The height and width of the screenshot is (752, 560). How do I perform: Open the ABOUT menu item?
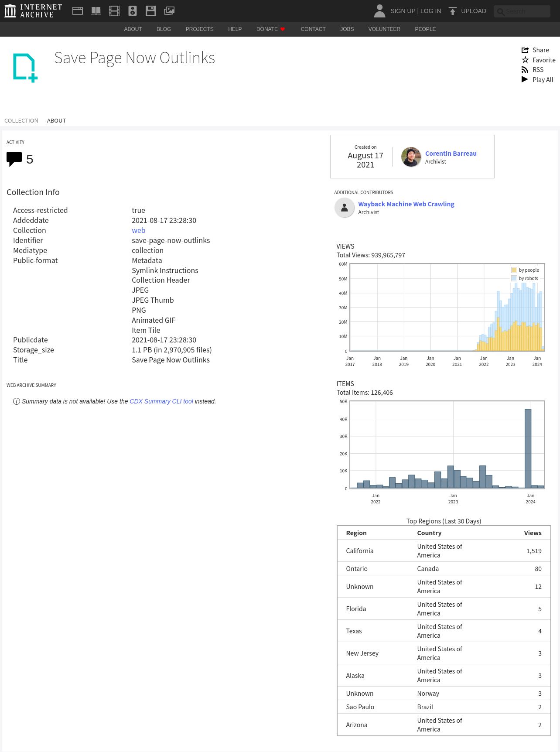133,29
